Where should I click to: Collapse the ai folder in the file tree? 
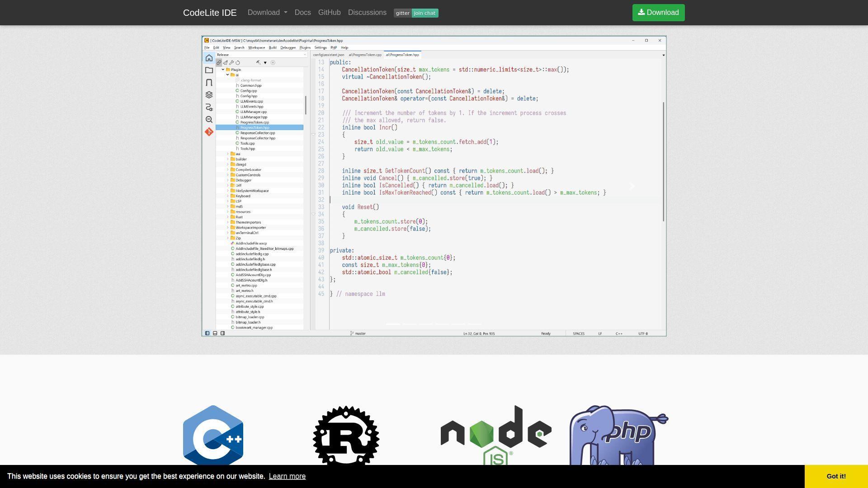(x=227, y=75)
